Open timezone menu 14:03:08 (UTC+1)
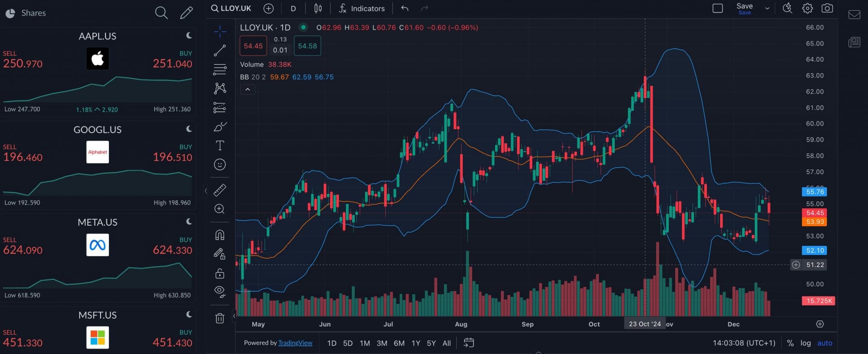This screenshot has width=868, height=354. point(744,343)
